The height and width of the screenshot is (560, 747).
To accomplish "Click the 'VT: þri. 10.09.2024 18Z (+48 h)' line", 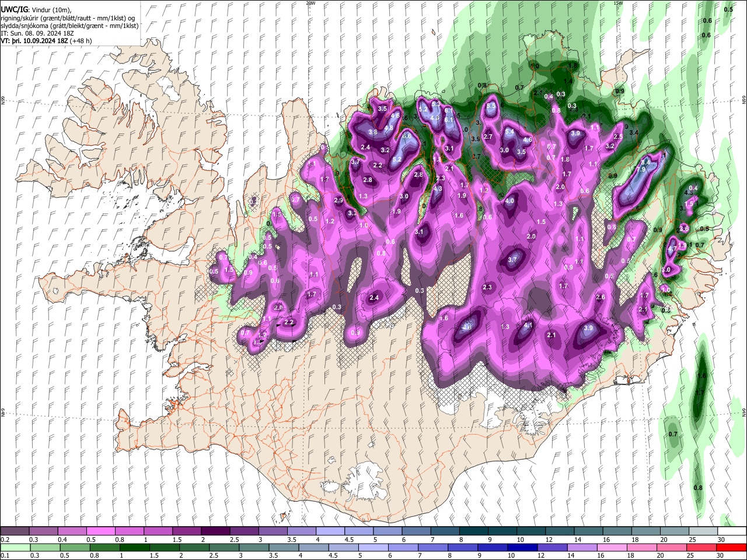I will point(46,41).
